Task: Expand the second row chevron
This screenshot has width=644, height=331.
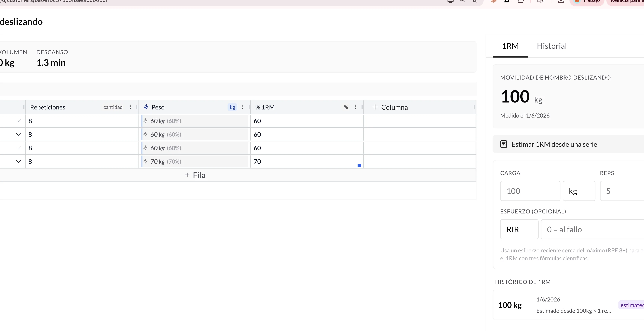Action: [18, 134]
